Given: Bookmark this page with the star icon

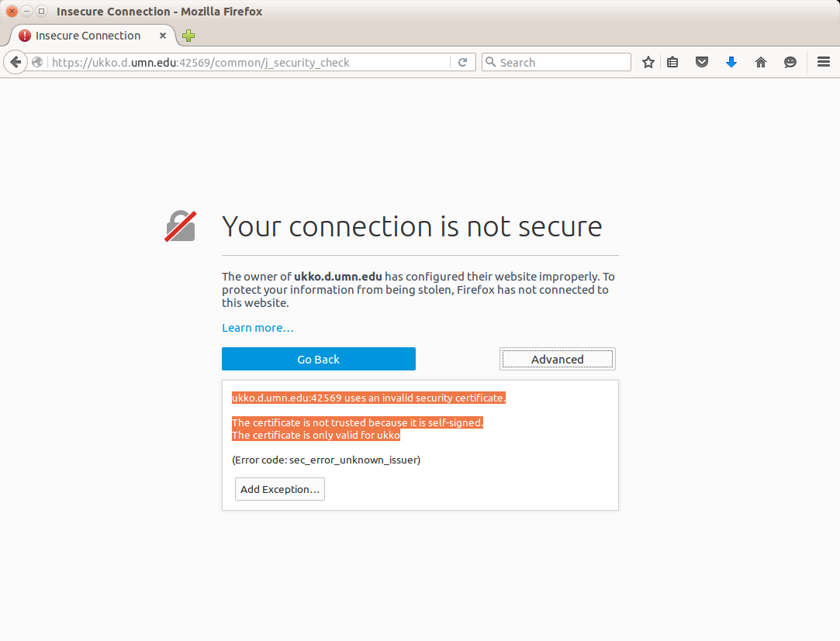Looking at the screenshot, I should point(648,63).
